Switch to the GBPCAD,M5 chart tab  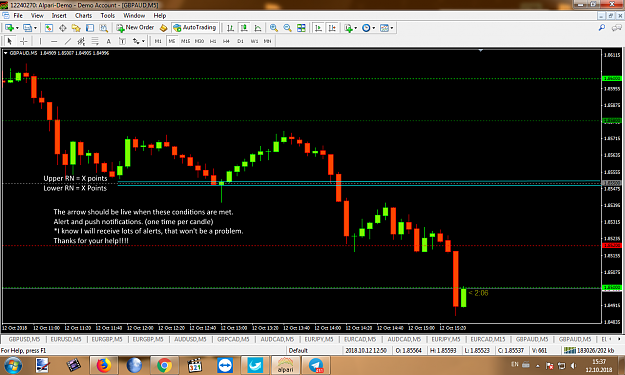click(233, 339)
